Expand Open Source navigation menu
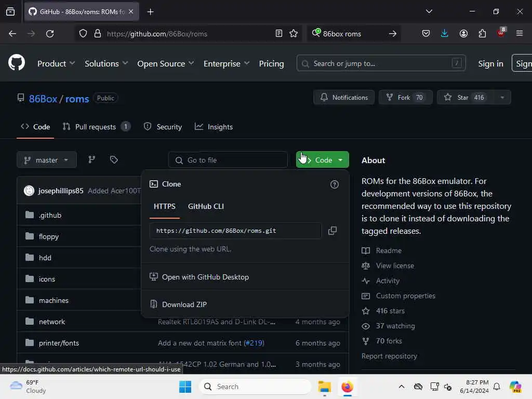532x399 pixels. click(x=166, y=63)
